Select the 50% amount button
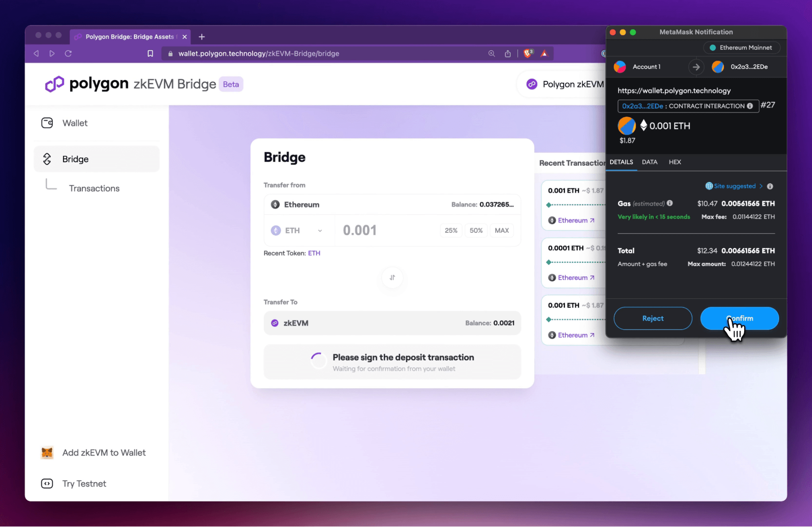 (476, 230)
